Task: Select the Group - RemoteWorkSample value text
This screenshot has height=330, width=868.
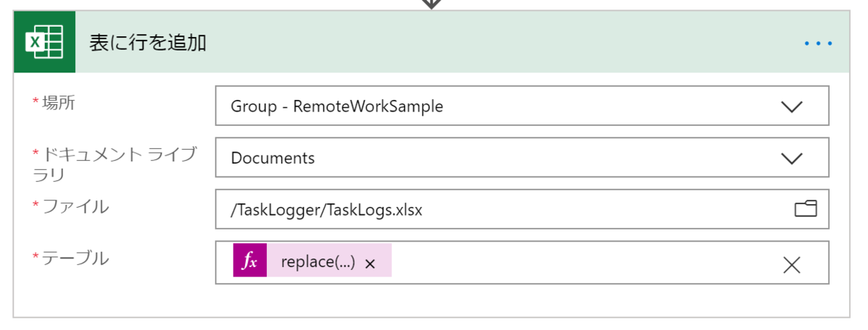Action: tap(337, 106)
